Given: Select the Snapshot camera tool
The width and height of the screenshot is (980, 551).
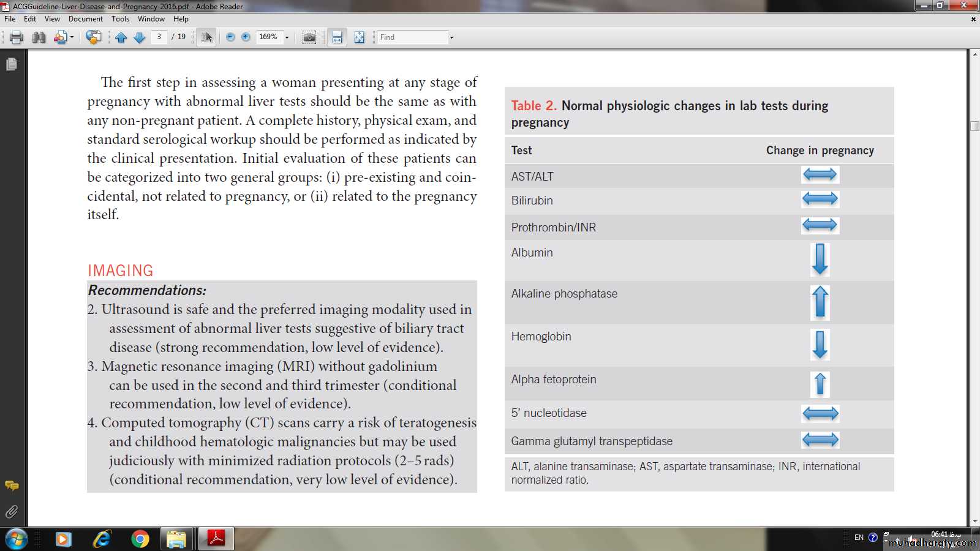Looking at the screenshot, I should [x=309, y=37].
